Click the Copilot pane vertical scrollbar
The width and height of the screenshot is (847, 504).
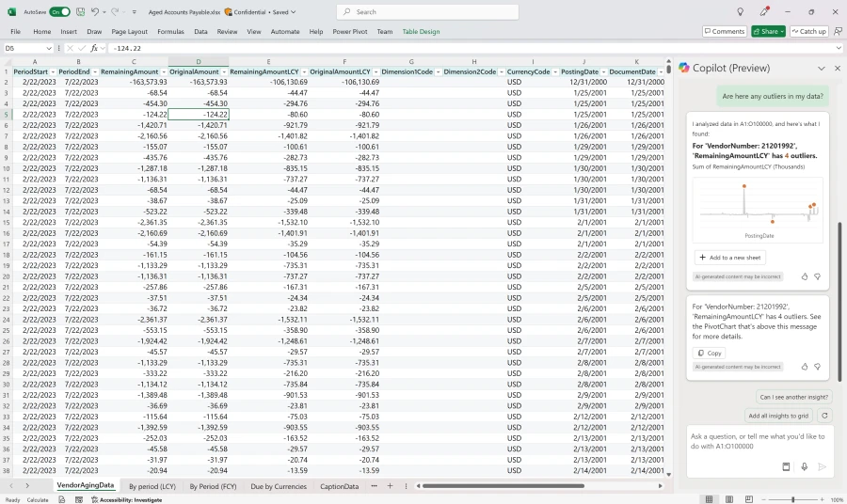pos(839,301)
